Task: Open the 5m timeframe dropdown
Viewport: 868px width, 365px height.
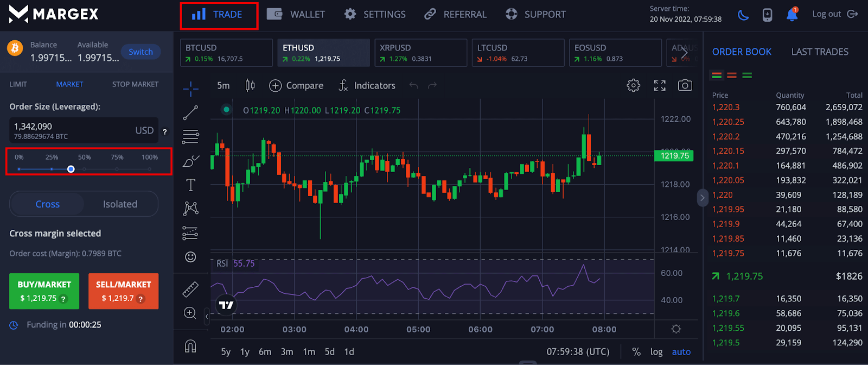Action: (x=223, y=85)
